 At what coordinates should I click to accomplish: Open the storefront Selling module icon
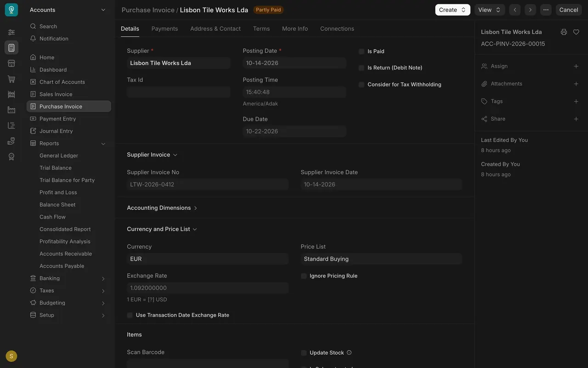pos(11,63)
